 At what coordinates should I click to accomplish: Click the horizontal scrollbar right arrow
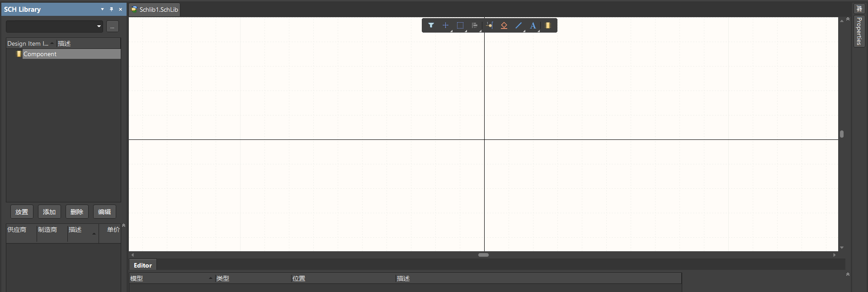(x=835, y=255)
